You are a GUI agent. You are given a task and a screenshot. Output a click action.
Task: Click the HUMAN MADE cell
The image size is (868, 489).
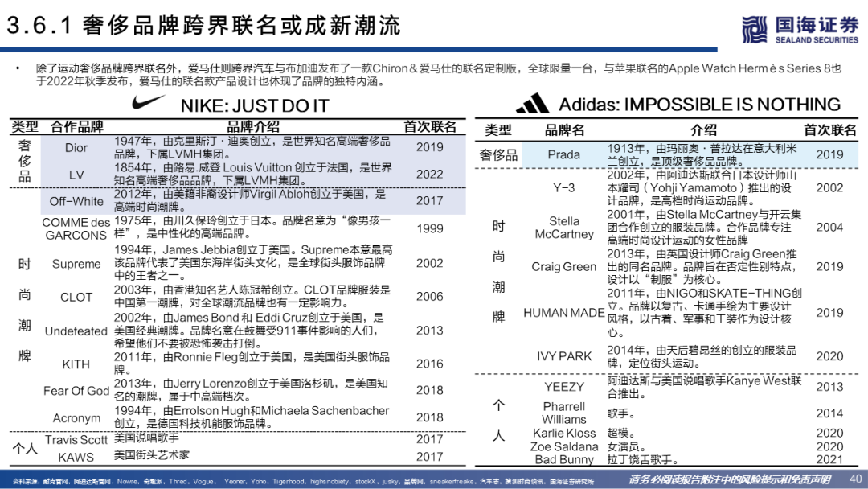(x=564, y=313)
